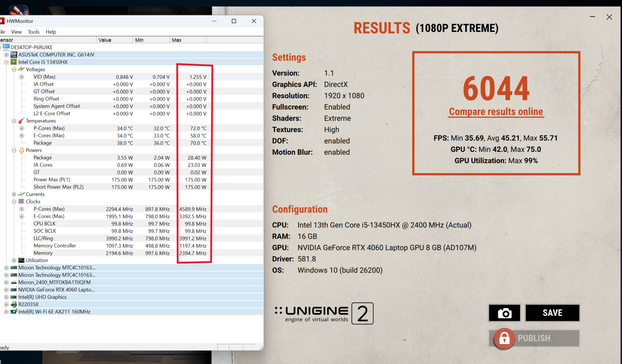Click the padlock icon on Publish
Viewport: 622px width, 364px height.
coord(504,338)
